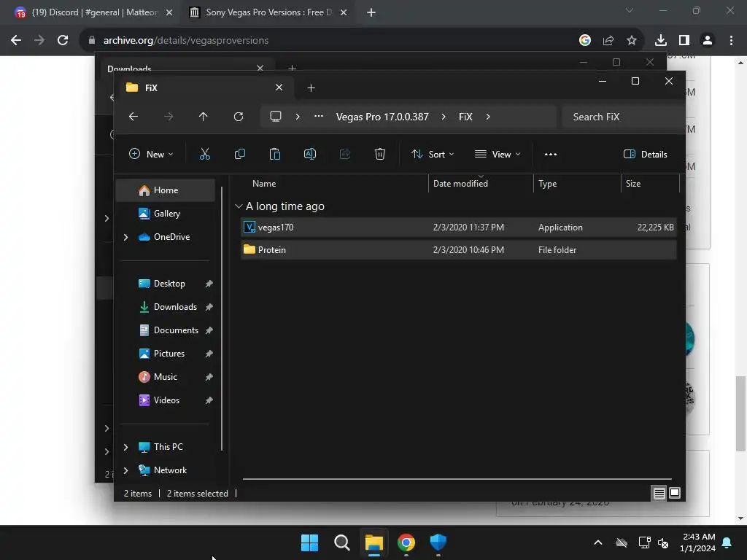Click the Vegas Pro 17.0.0.387 breadcrumb
This screenshot has width=747, height=560.
(x=382, y=117)
